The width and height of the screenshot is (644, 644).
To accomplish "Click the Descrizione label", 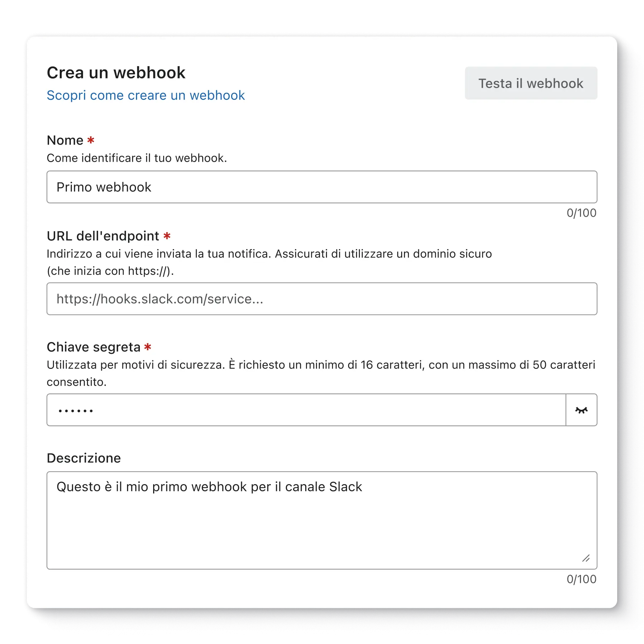I will point(84,458).
